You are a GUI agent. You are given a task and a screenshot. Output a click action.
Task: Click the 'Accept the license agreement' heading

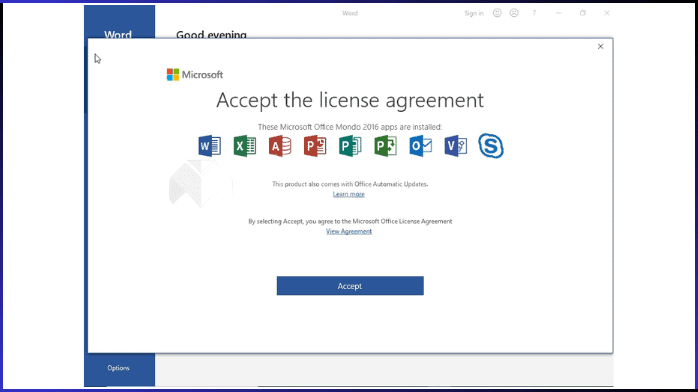pos(350,100)
